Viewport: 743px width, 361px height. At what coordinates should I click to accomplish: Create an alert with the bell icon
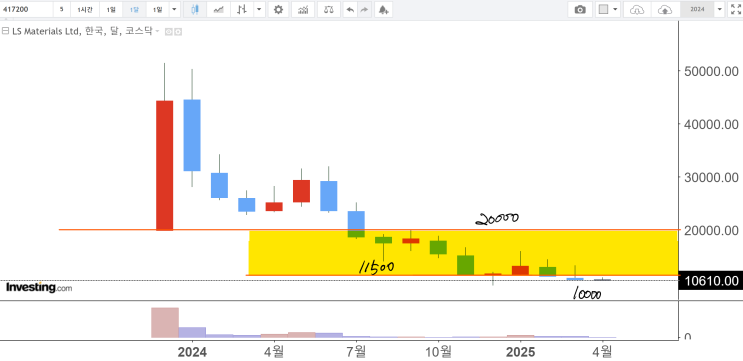click(x=383, y=9)
